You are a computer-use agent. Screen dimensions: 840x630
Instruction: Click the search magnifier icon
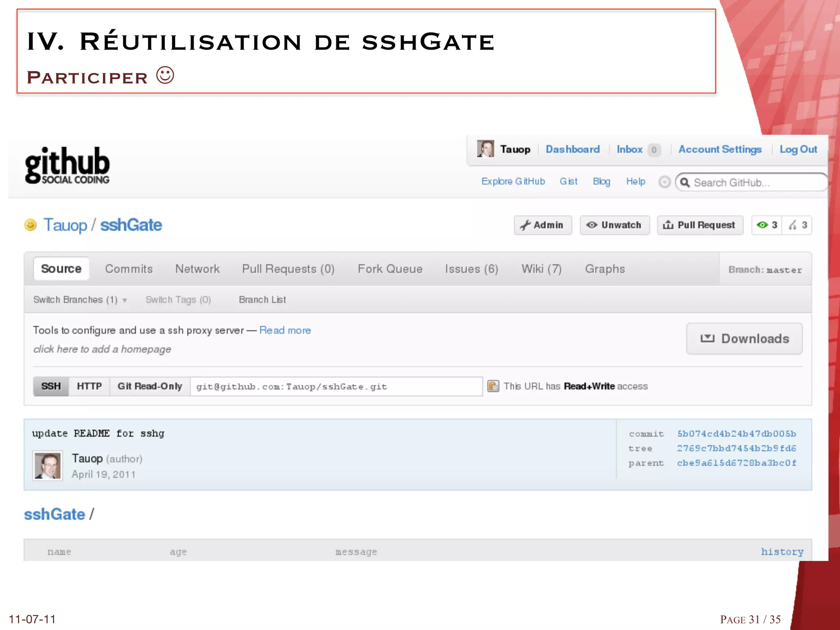pyautogui.click(x=685, y=182)
